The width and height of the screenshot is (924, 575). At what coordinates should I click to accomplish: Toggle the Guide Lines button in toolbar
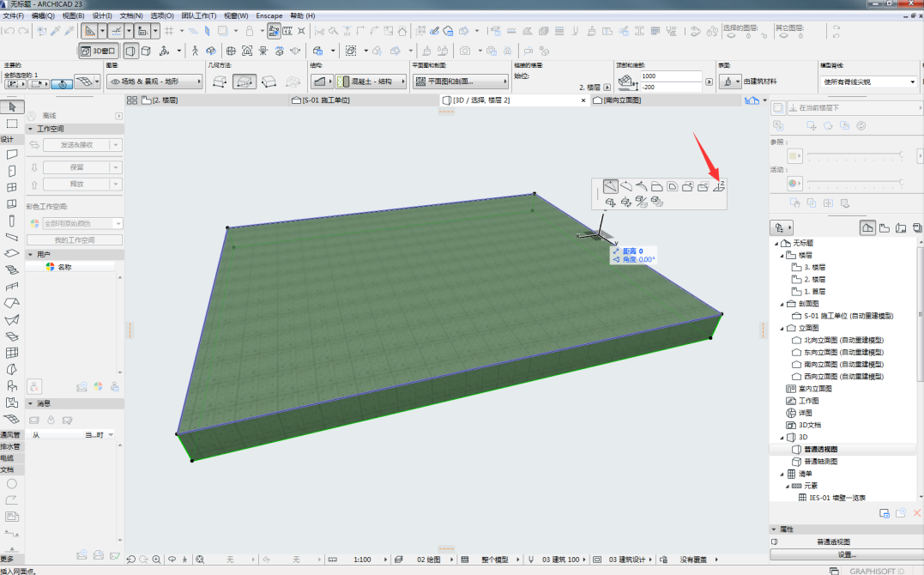click(89, 31)
